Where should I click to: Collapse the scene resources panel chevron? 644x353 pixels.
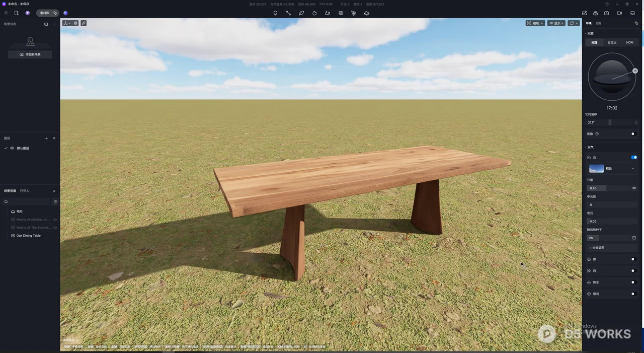[54, 191]
